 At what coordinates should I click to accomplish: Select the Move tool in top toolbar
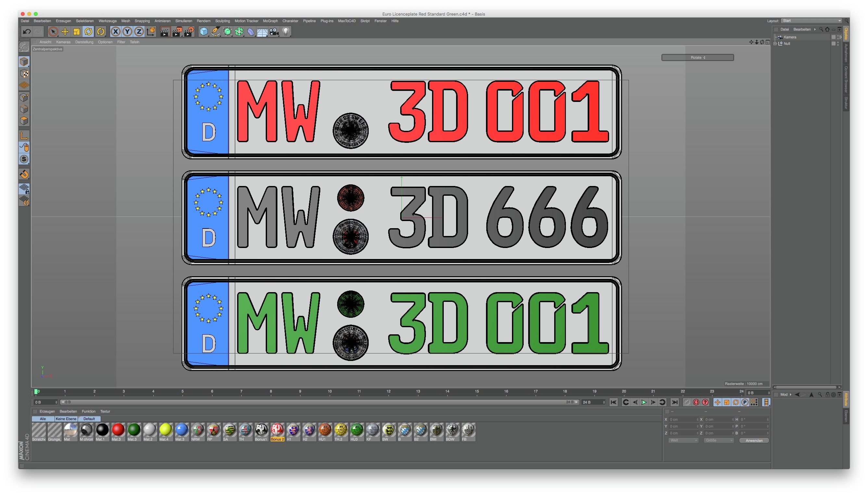(x=65, y=32)
